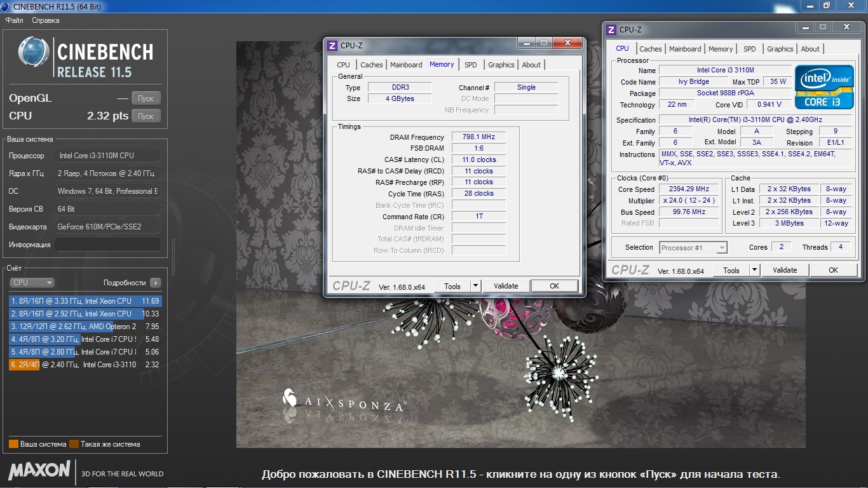Open About tab in CPU window
Viewport: 868px width, 488px height.
tap(810, 49)
